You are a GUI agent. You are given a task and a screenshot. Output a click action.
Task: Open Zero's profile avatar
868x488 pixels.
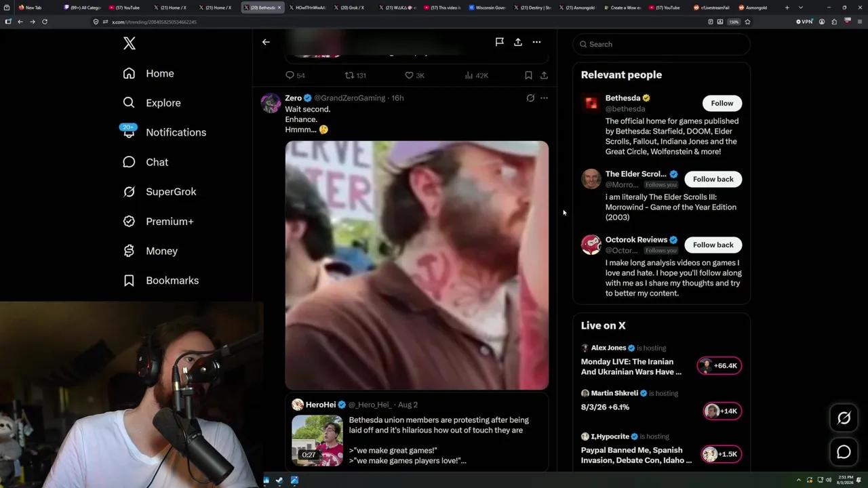click(271, 103)
